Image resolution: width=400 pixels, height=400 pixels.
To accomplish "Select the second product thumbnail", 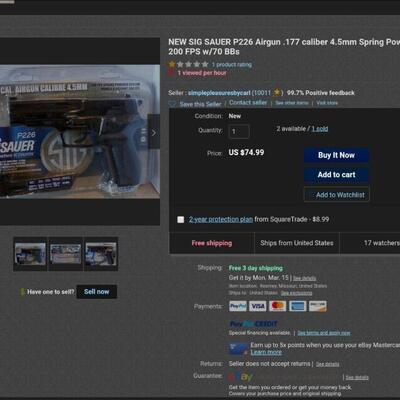I will (x=66, y=254).
